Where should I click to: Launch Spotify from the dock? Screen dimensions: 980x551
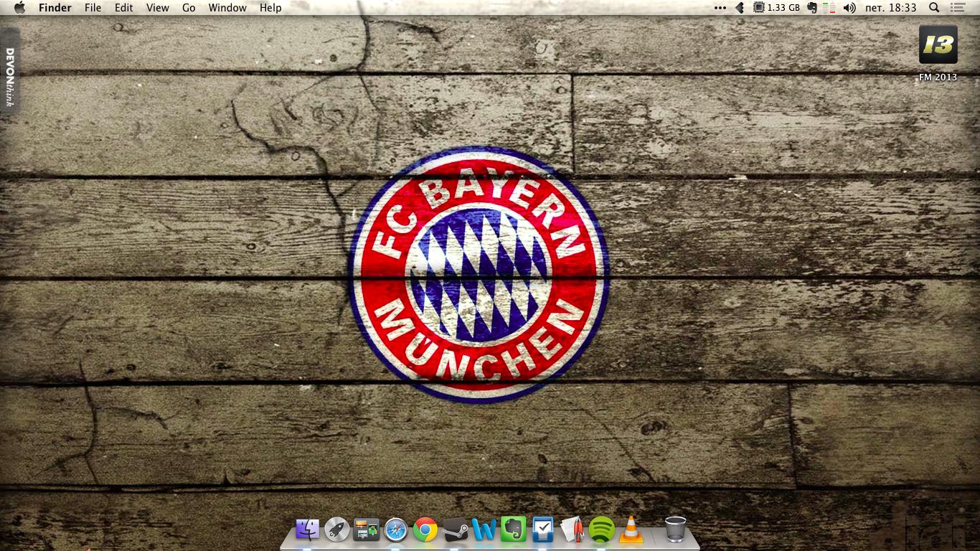point(602,530)
